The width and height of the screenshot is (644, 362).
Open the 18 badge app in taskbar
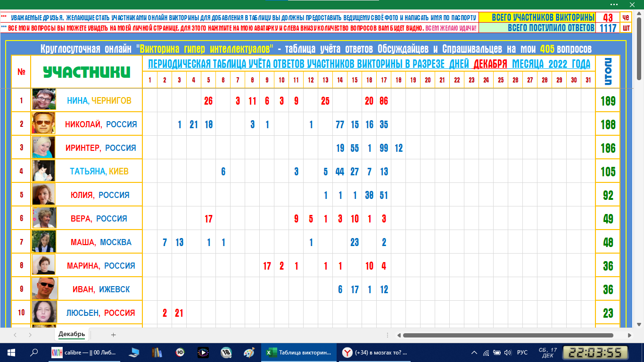tap(226, 352)
